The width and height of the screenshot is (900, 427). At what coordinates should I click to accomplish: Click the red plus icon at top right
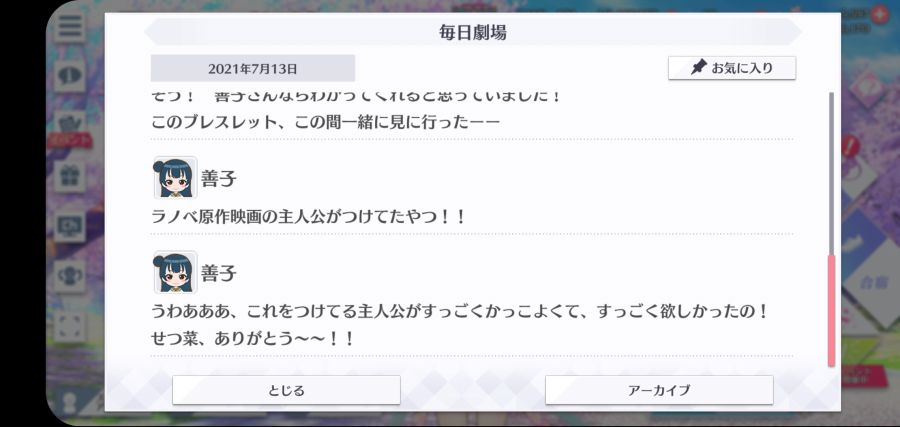click(879, 15)
